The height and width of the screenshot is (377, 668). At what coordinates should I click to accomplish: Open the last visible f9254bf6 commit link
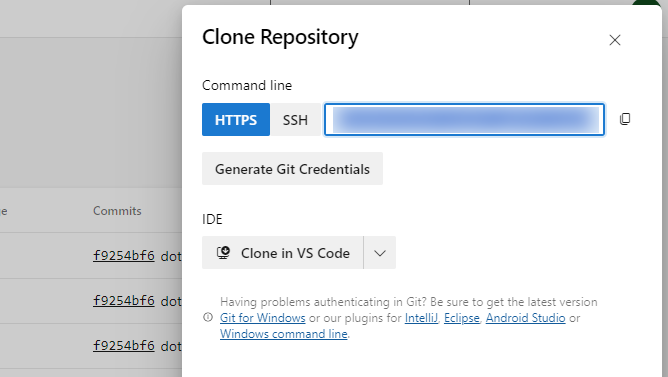124,345
